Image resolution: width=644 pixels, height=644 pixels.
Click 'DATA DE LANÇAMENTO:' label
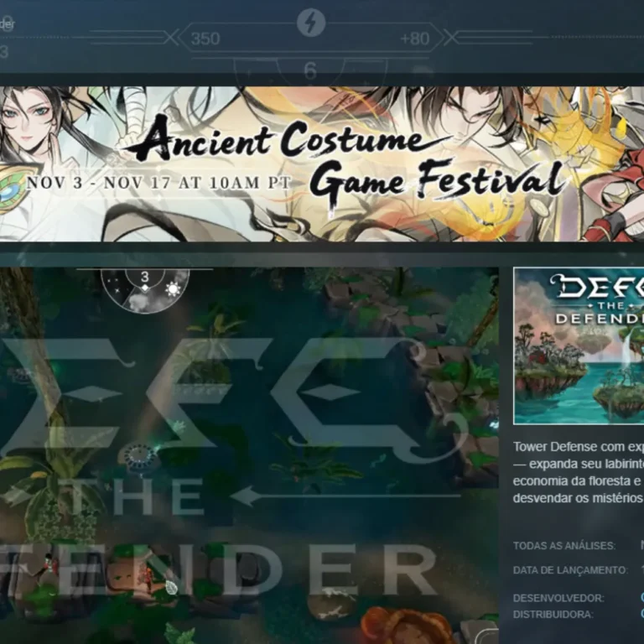(x=570, y=570)
